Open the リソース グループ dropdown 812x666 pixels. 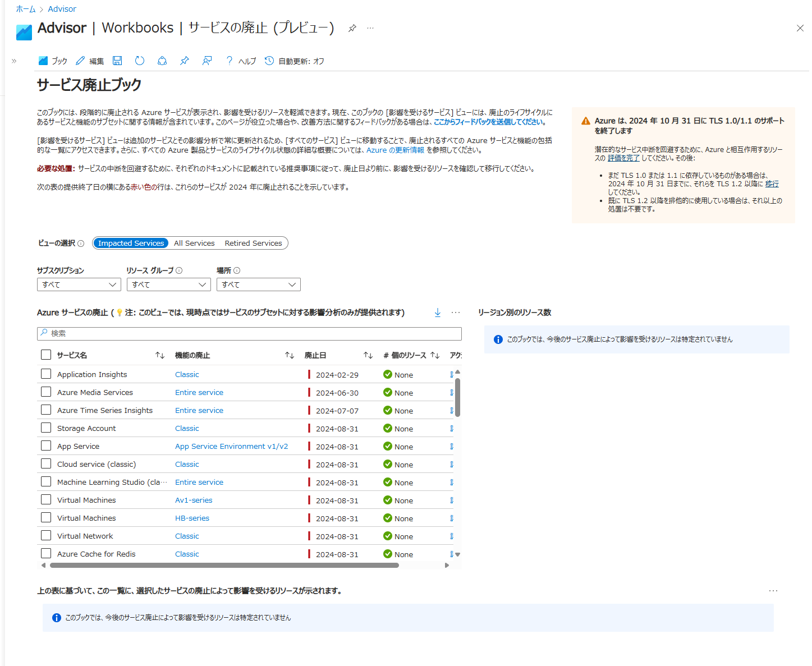coord(169,284)
